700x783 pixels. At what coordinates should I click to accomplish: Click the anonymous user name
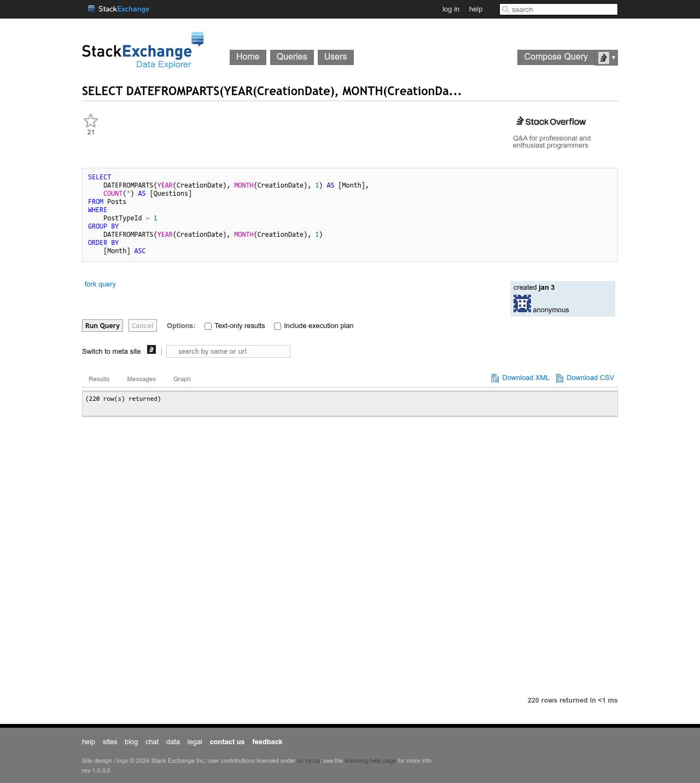551,310
